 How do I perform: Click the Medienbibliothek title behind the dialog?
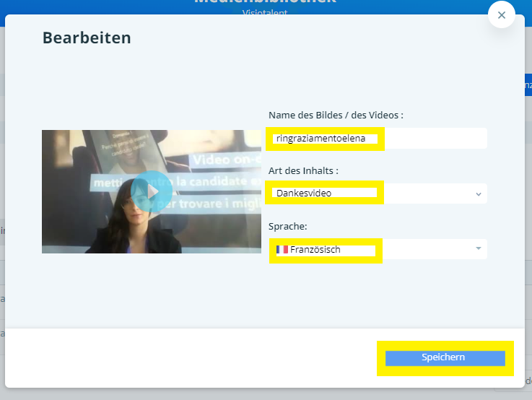(x=266, y=3)
